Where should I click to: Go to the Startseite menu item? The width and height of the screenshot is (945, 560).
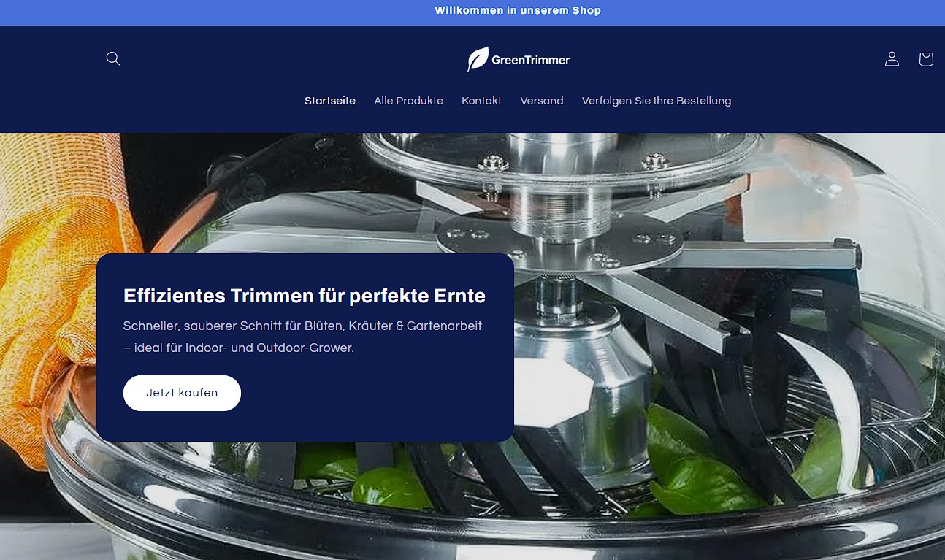pyautogui.click(x=330, y=101)
